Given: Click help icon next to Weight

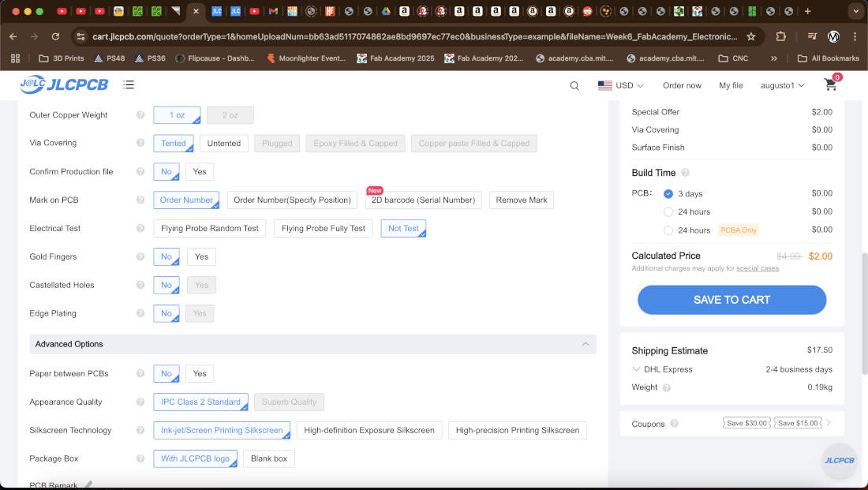Looking at the screenshot, I should pos(667,387).
